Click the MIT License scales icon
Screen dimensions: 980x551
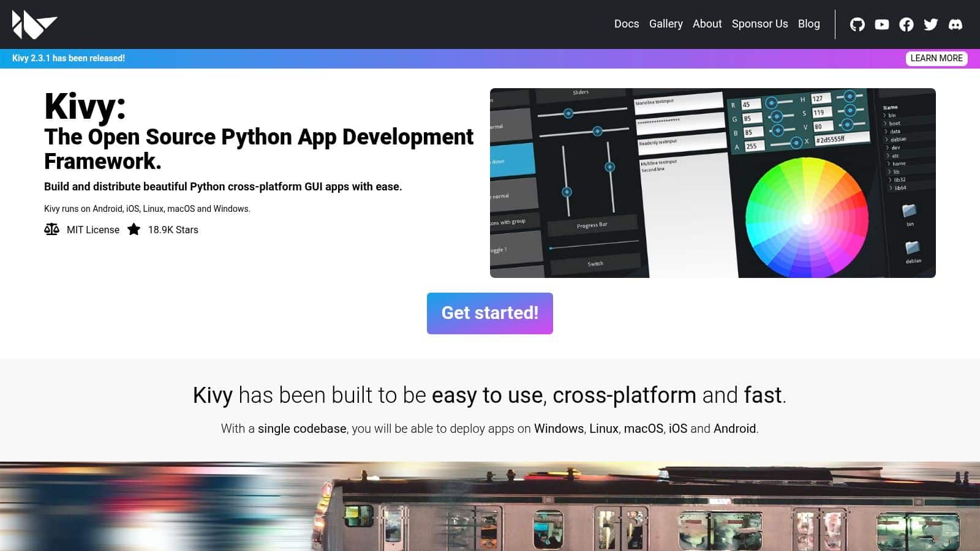(x=51, y=230)
